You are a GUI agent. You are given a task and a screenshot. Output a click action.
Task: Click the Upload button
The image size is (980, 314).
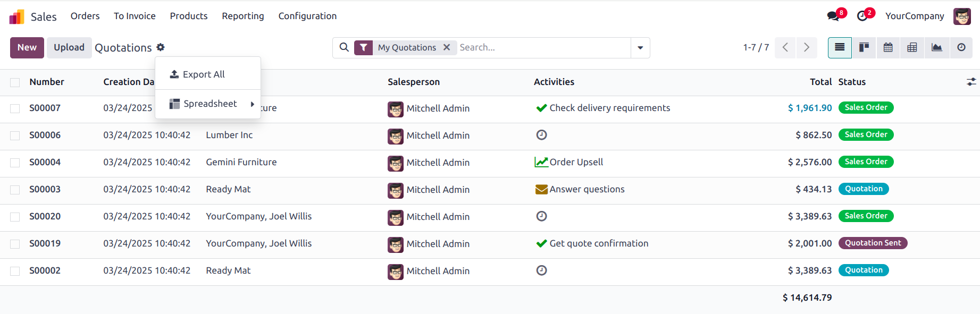(69, 48)
